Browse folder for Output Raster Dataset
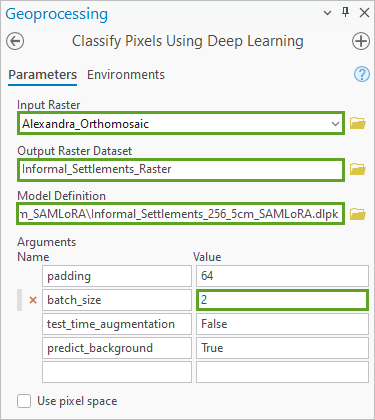The width and height of the screenshot is (375, 420). (358, 169)
